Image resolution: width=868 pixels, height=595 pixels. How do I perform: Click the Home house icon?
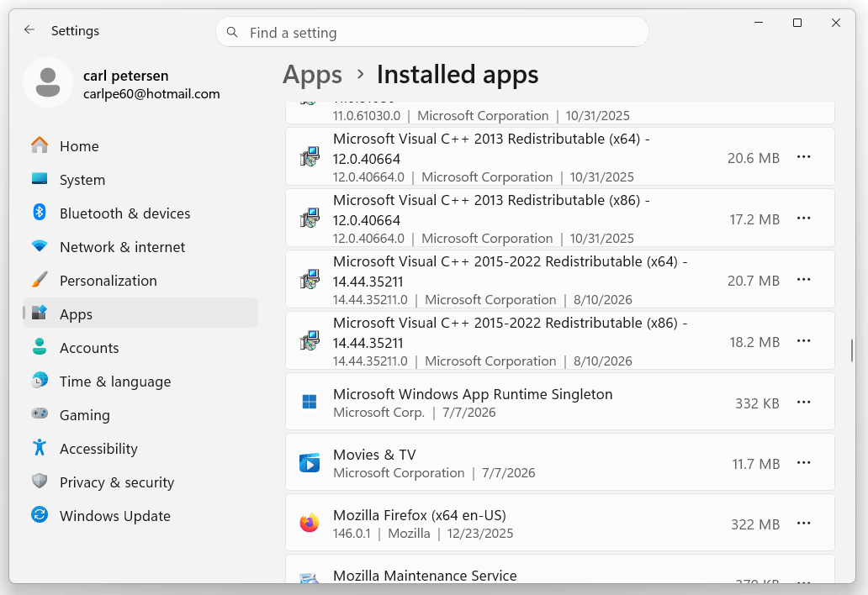coord(40,145)
